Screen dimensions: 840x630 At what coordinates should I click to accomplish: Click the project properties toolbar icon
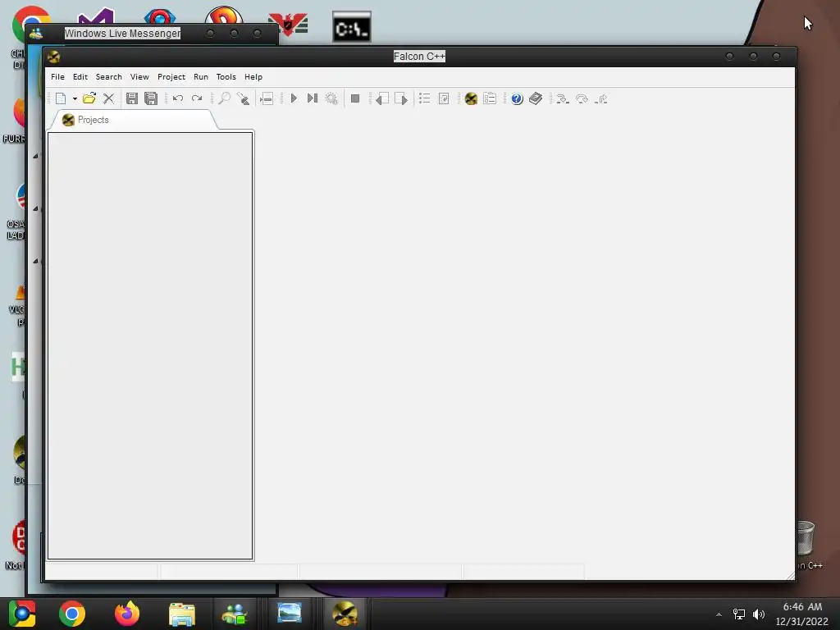point(490,98)
